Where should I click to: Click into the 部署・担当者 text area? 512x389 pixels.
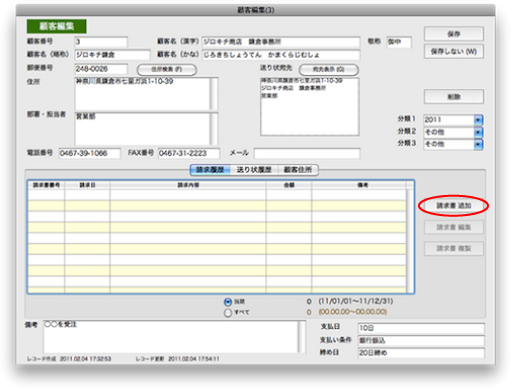pyautogui.click(x=143, y=129)
